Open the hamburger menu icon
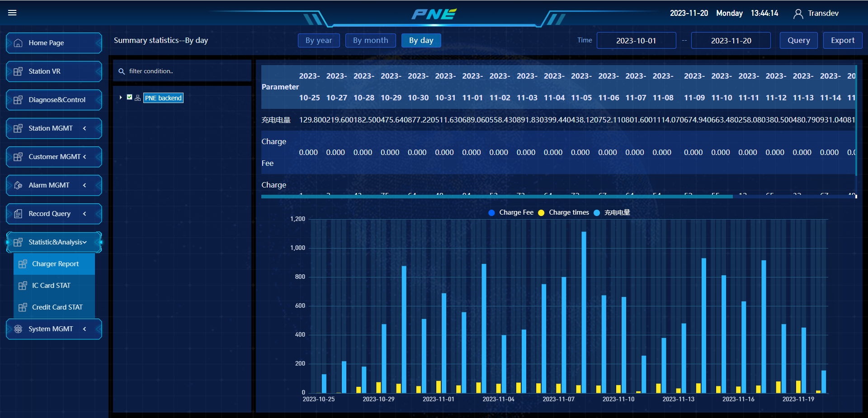The image size is (868, 418). pos(12,13)
